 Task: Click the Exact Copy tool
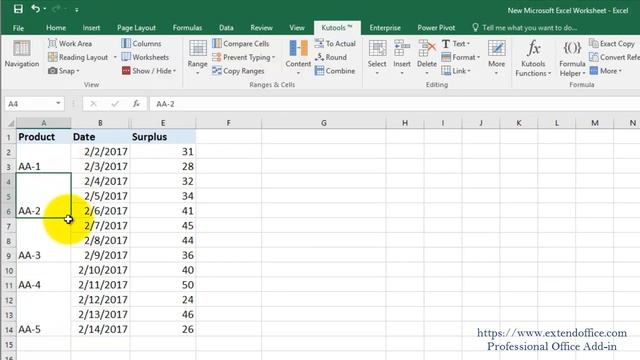(612, 43)
